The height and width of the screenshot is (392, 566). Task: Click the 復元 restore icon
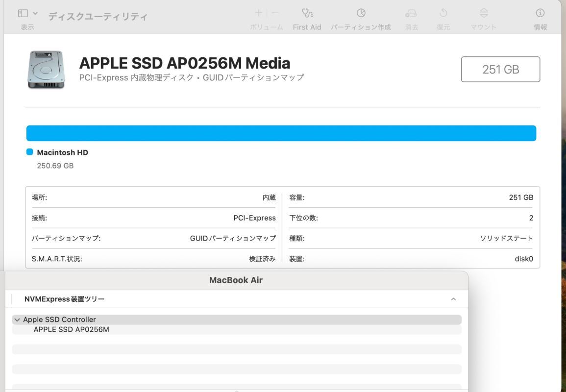tap(443, 13)
